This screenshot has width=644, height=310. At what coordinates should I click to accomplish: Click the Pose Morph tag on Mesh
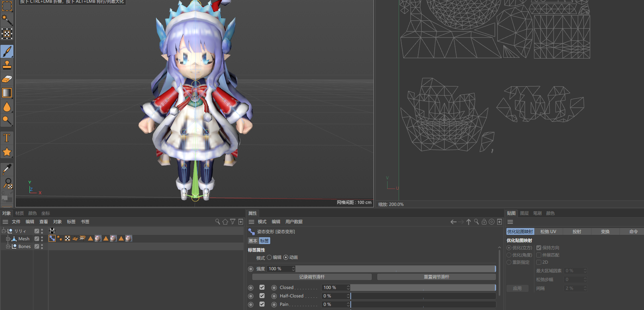tap(52, 238)
